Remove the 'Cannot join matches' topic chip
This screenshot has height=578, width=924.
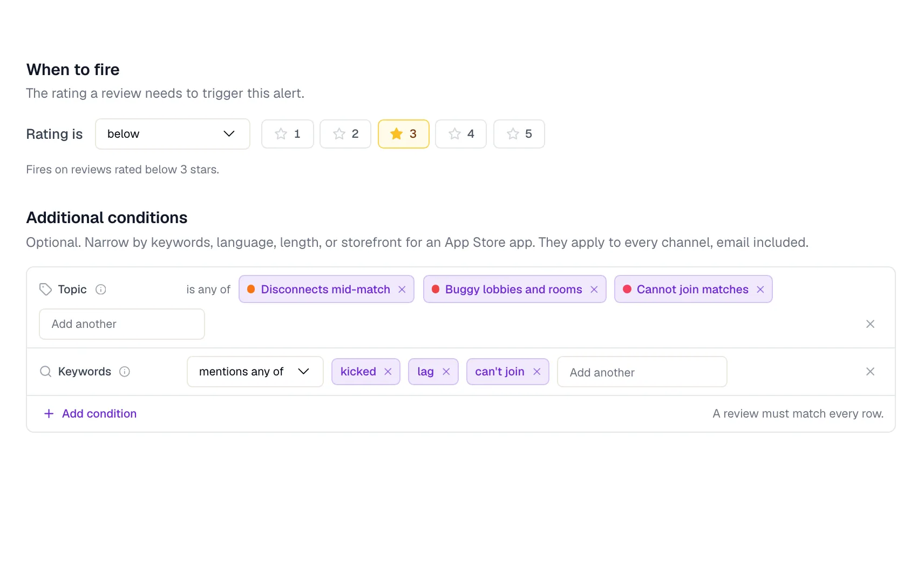[760, 290]
